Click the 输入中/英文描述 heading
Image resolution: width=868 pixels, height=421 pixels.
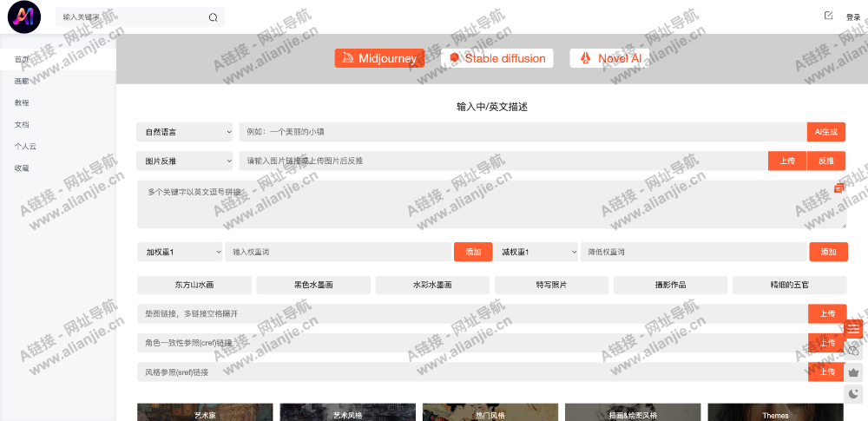(492, 107)
